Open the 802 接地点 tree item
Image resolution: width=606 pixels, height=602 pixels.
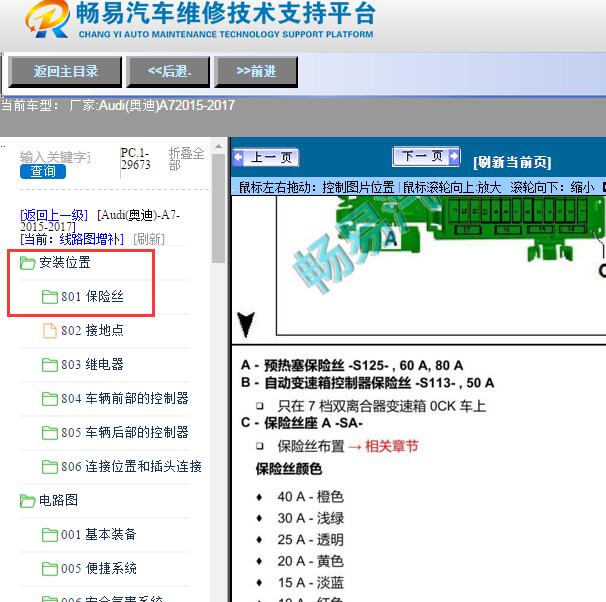coord(92,331)
